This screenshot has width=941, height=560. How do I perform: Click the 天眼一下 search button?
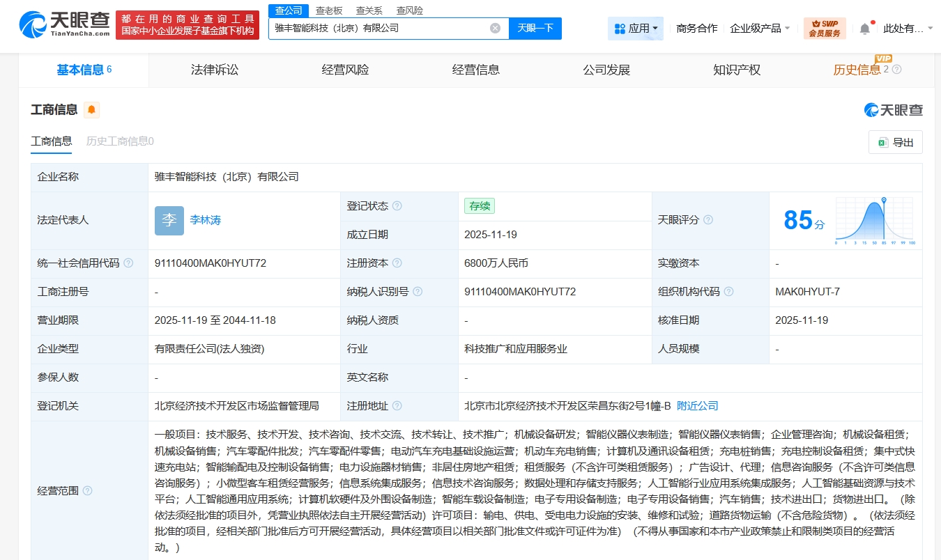pos(535,28)
